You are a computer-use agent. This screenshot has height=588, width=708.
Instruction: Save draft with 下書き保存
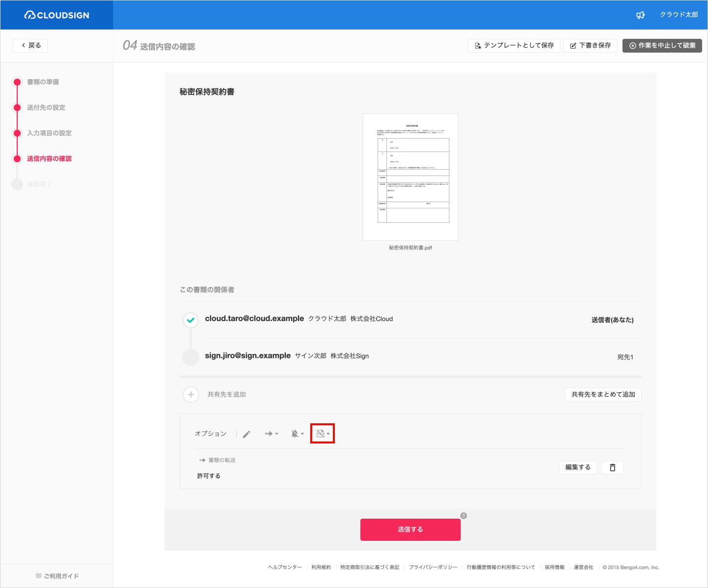[x=590, y=45]
